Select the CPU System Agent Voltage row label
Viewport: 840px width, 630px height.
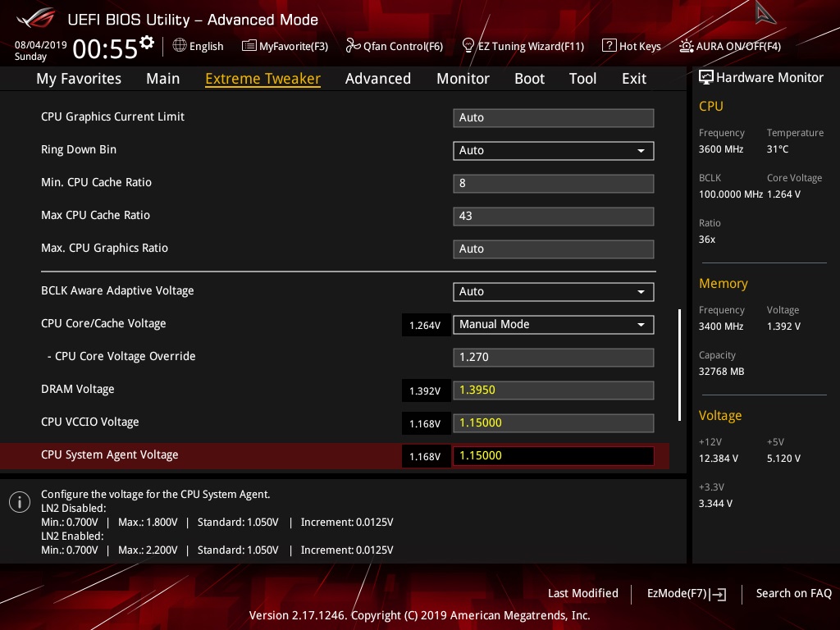pos(109,454)
